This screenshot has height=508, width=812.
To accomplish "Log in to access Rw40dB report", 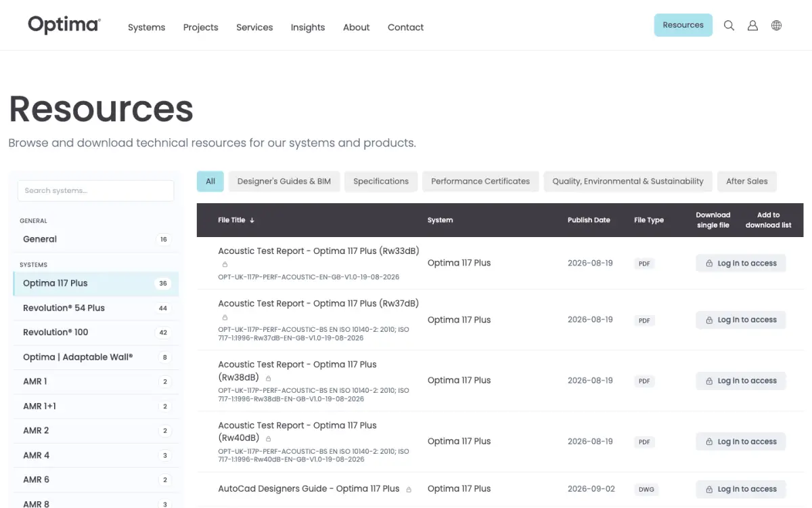I will (741, 442).
